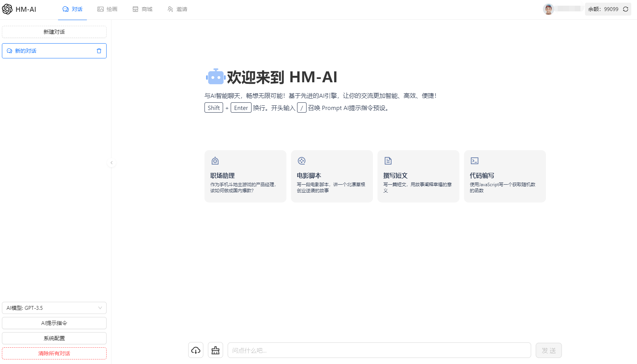Click the broom clear icon near input box

pos(215,350)
